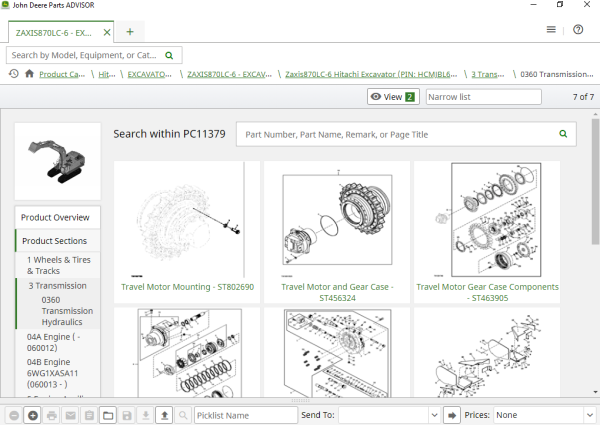The image size is (600, 425).
Task: Click the panel splitter grip above the toolbar
Action: 300,401
